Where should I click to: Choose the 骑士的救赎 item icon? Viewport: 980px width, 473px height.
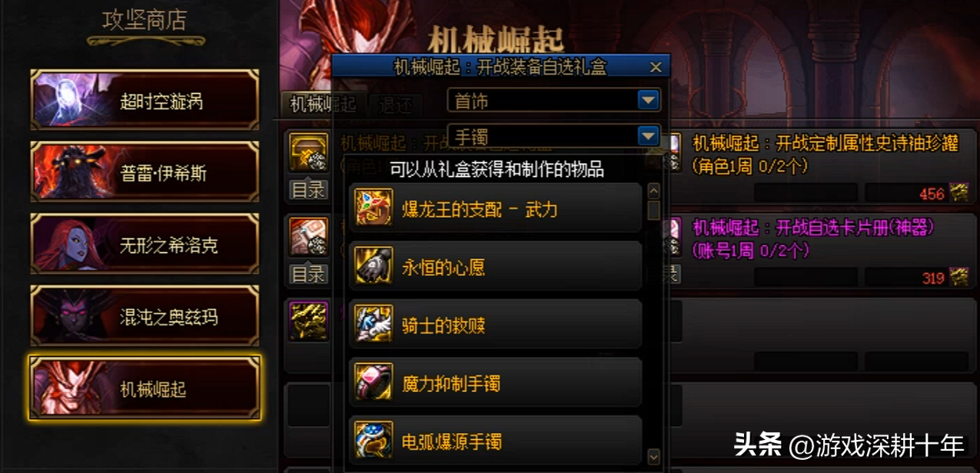374,325
